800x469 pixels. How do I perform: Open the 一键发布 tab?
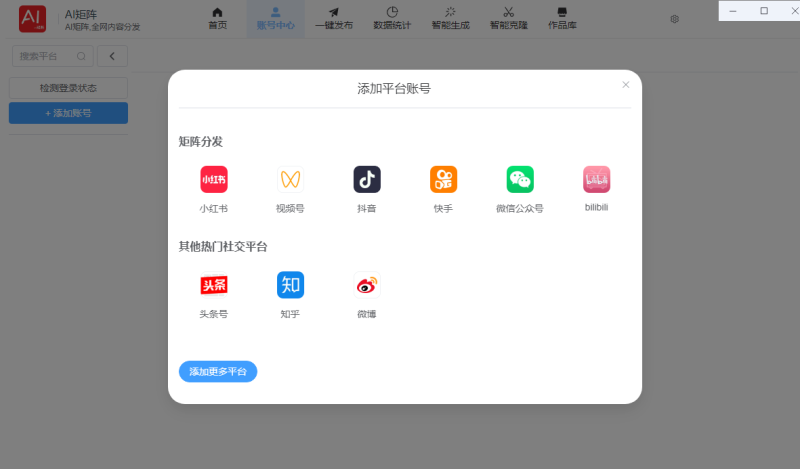pyautogui.click(x=334, y=19)
